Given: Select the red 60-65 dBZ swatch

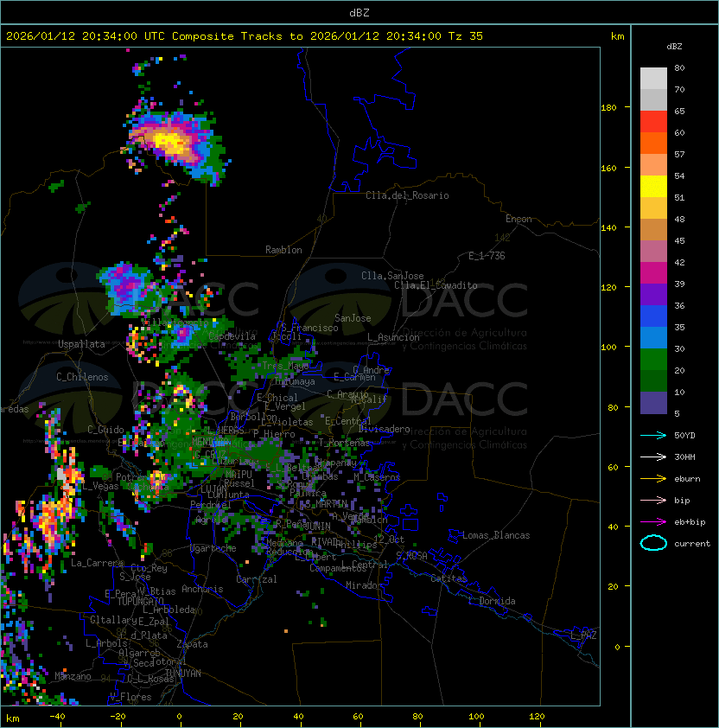Looking at the screenshot, I should click(653, 122).
